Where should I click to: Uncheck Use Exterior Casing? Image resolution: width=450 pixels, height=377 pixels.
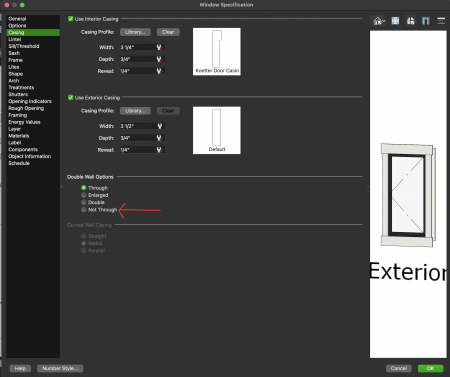[71, 97]
